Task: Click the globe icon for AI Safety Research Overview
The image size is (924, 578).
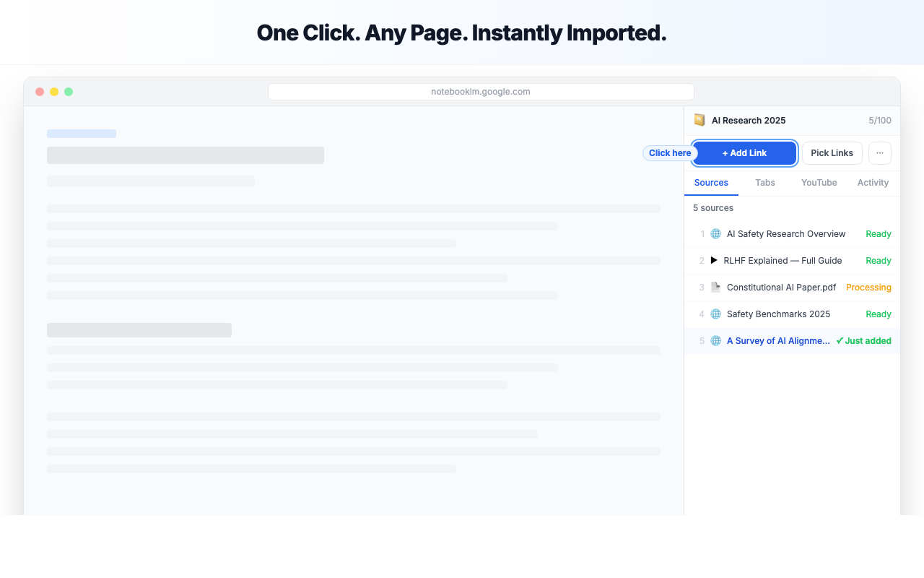Action: point(716,234)
